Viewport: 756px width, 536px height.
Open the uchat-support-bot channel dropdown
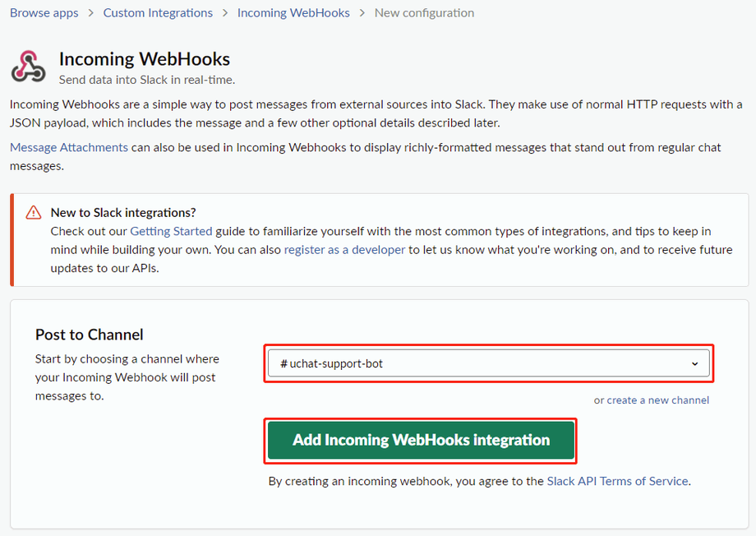click(x=488, y=363)
